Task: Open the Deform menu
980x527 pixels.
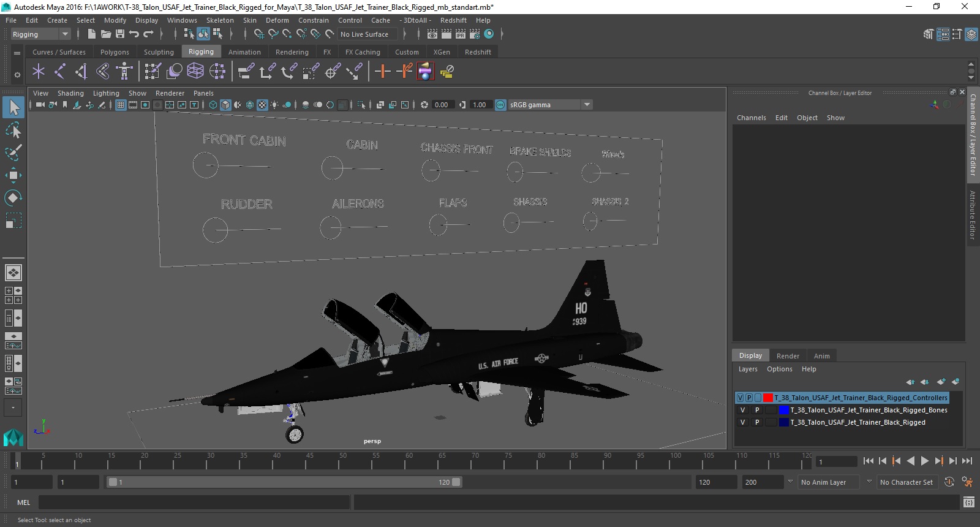Action: (x=277, y=20)
